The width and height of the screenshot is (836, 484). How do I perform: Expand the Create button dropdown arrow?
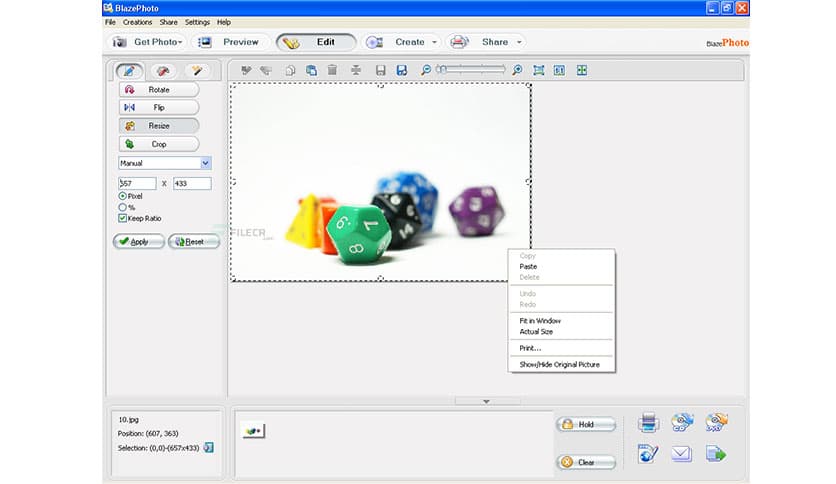434,42
